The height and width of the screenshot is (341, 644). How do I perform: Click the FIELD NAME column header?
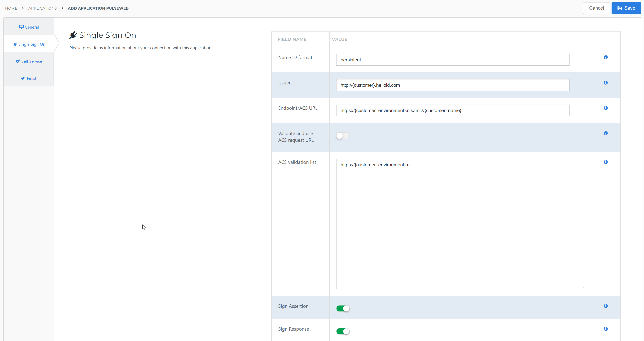point(292,39)
